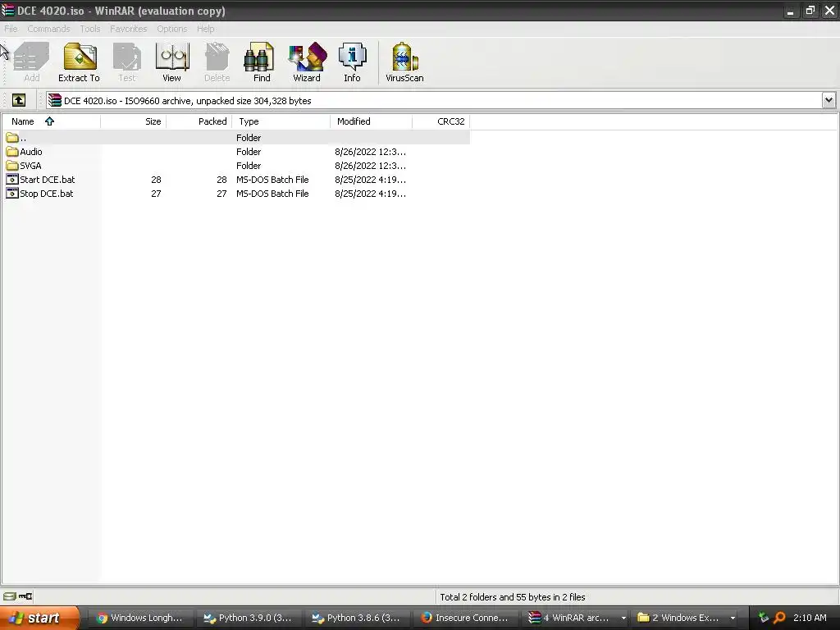The width and height of the screenshot is (840, 630).
Task: Click the 2:10 AM taskbar clock
Action: click(x=810, y=618)
